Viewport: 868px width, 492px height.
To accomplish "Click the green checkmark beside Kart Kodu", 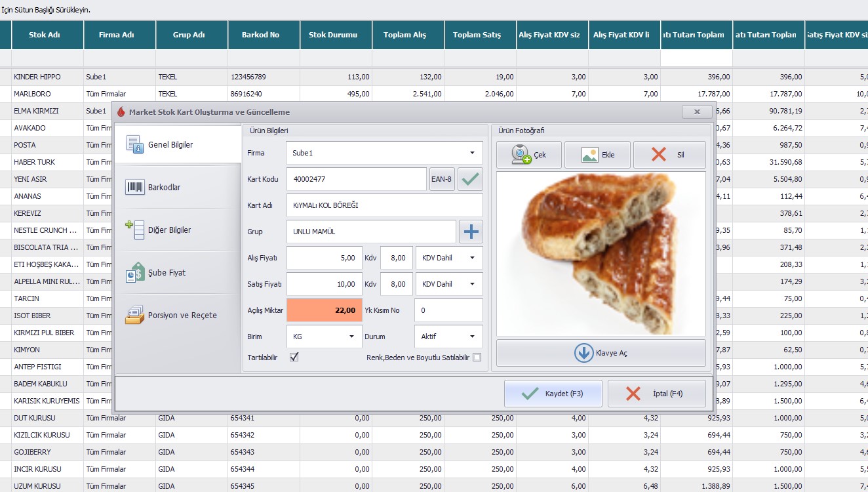I will point(470,179).
